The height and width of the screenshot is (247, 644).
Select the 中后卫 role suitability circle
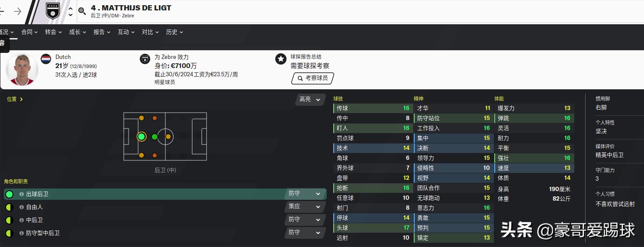point(9,220)
